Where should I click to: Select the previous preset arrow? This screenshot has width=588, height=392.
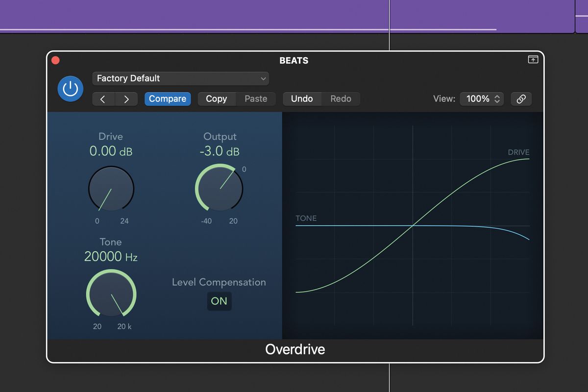[103, 98]
